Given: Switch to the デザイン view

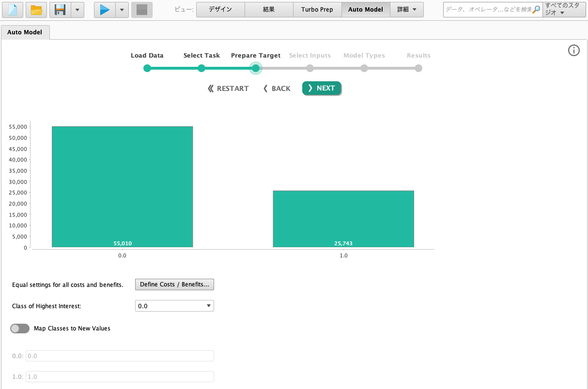Looking at the screenshot, I should click(x=220, y=10).
